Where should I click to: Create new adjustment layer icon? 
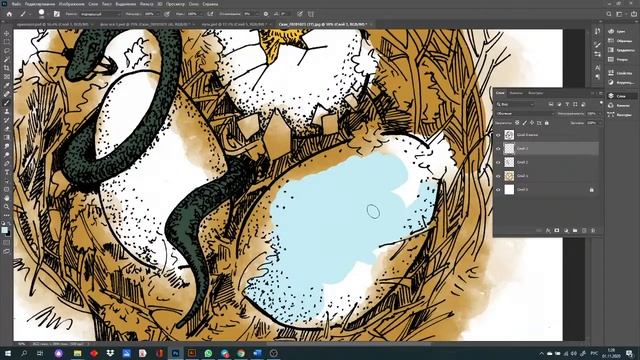click(x=566, y=231)
